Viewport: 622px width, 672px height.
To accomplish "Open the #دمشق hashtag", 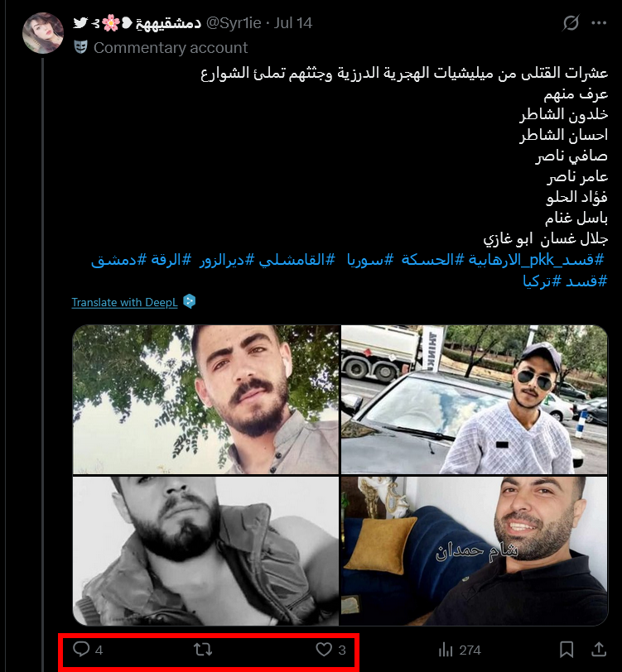I will [118, 259].
